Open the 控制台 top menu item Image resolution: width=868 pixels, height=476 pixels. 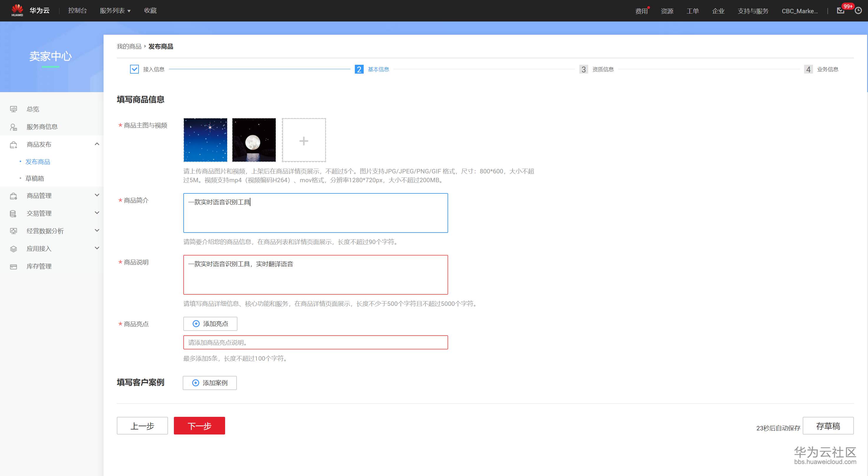click(x=77, y=11)
